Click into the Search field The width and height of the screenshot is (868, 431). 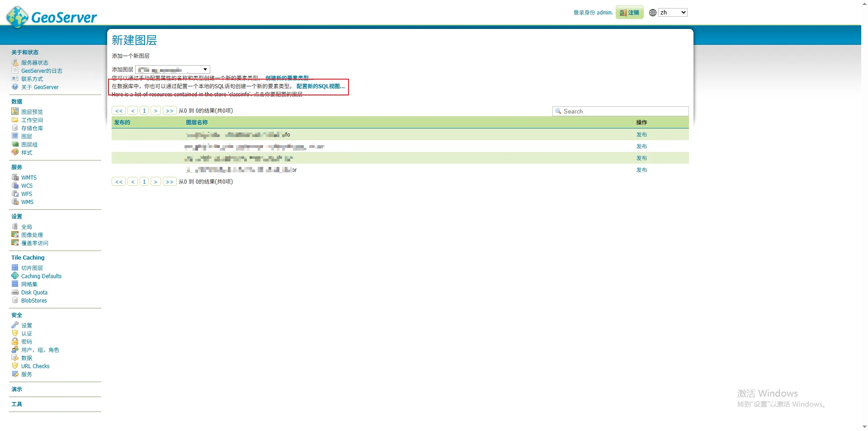(x=624, y=111)
